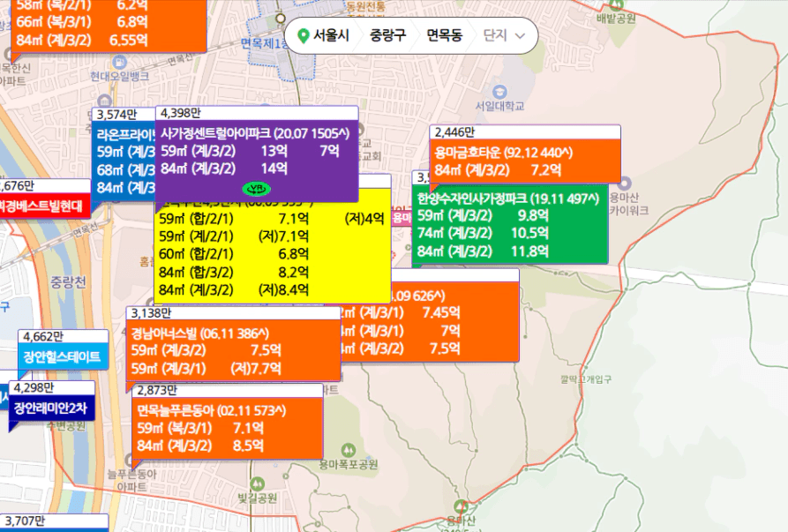Click the green oval badge on 사가정센트럴아이파크
This screenshot has width=788, height=532.
tap(257, 188)
